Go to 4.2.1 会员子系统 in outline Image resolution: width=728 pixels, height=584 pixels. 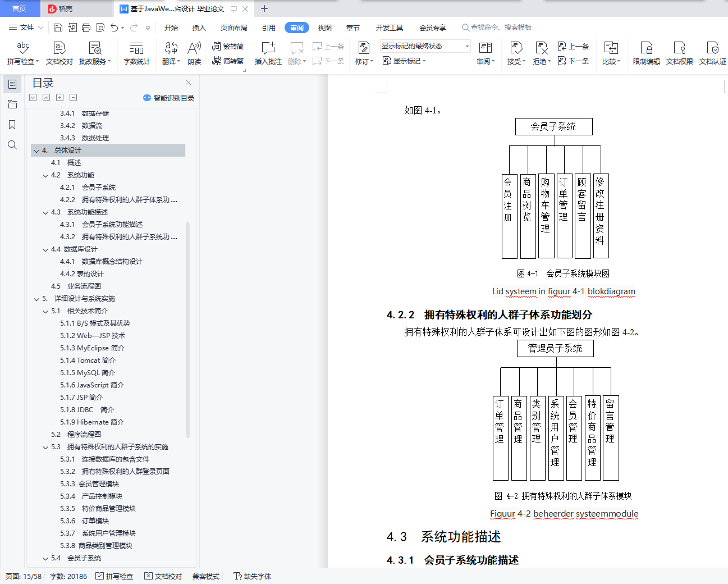[x=88, y=188]
